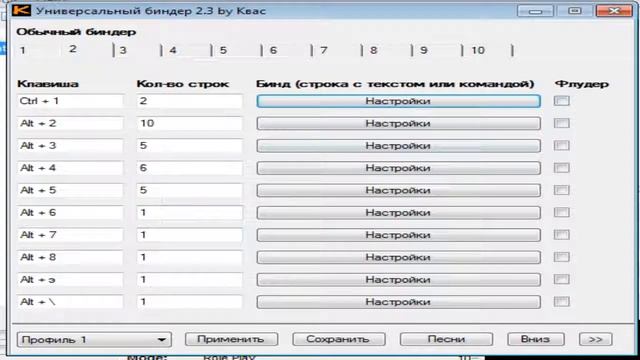The width and height of the screenshot is (640, 360).
Task: Open Настройки for the Alt + 4 bind
Action: [x=398, y=168]
